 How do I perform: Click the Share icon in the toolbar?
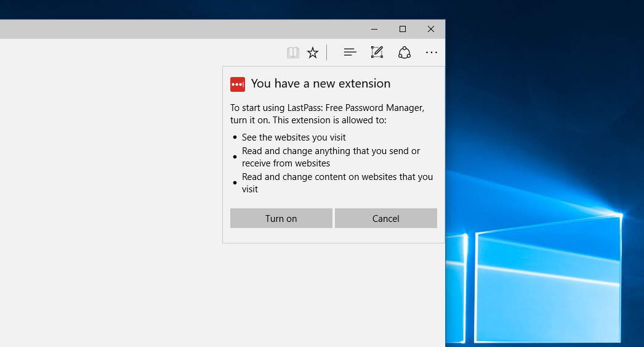pyautogui.click(x=404, y=53)
